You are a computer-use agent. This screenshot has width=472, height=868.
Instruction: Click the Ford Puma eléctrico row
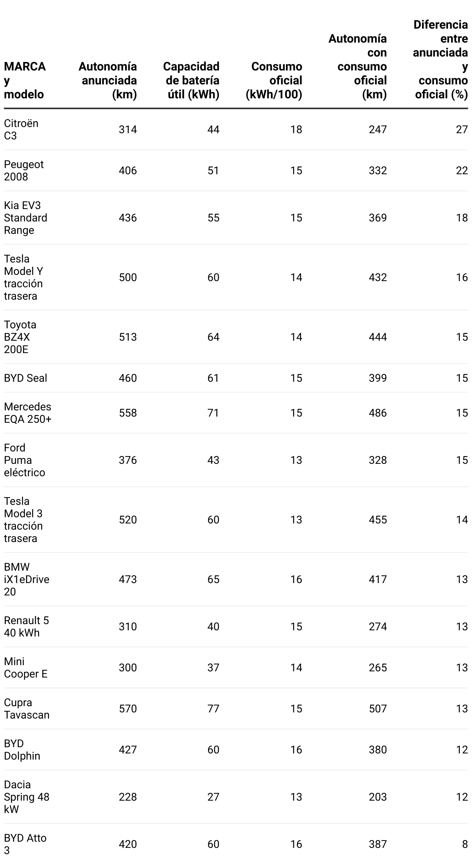[236, 460]
